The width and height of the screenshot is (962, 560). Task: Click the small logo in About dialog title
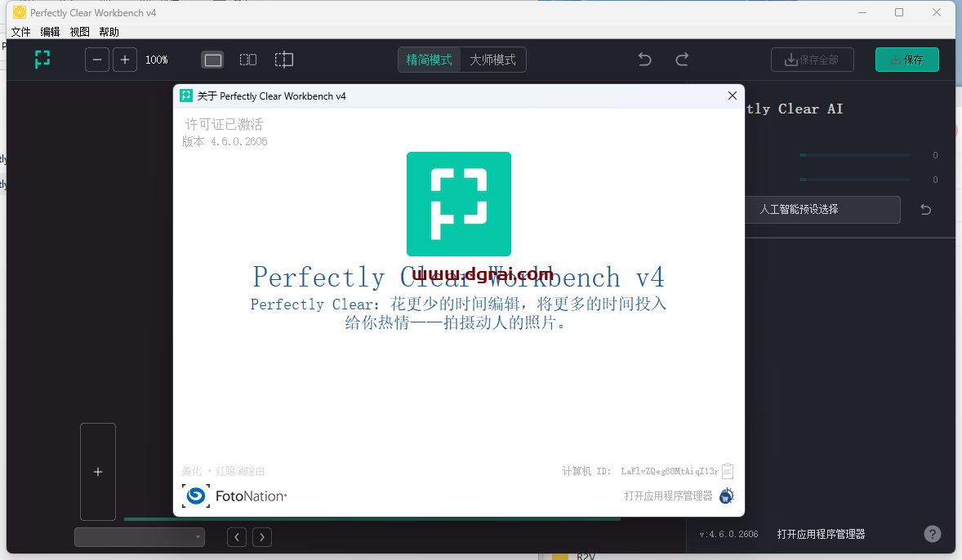[186, 96]
